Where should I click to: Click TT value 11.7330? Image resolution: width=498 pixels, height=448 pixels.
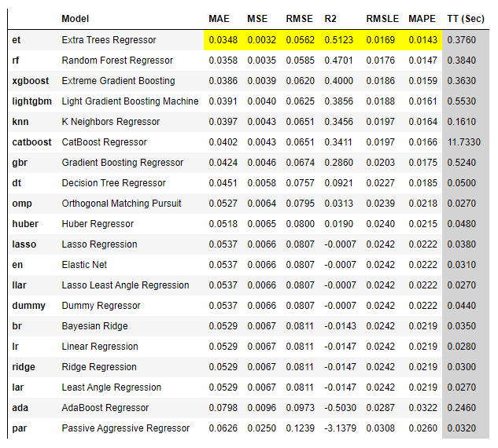(x=464, y=142)
